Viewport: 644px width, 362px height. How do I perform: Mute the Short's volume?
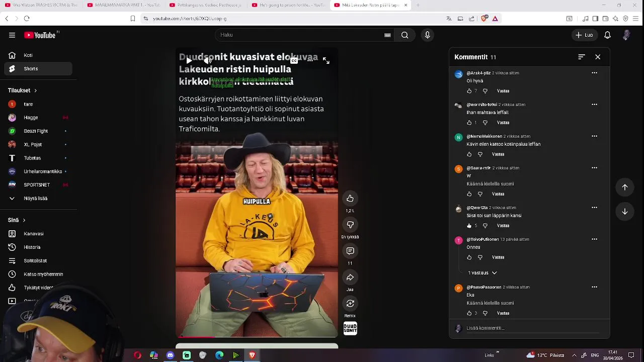pyautogui.click(x=207, y=61)
